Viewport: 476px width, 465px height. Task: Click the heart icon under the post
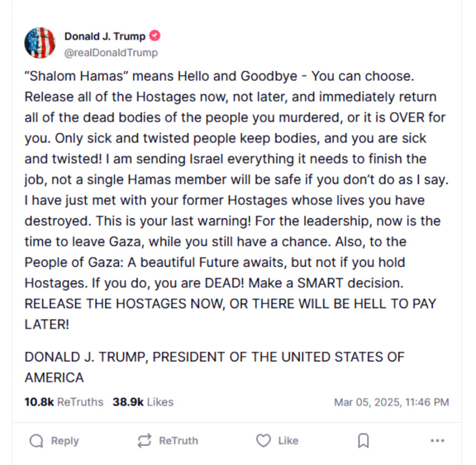pos(263,440)
